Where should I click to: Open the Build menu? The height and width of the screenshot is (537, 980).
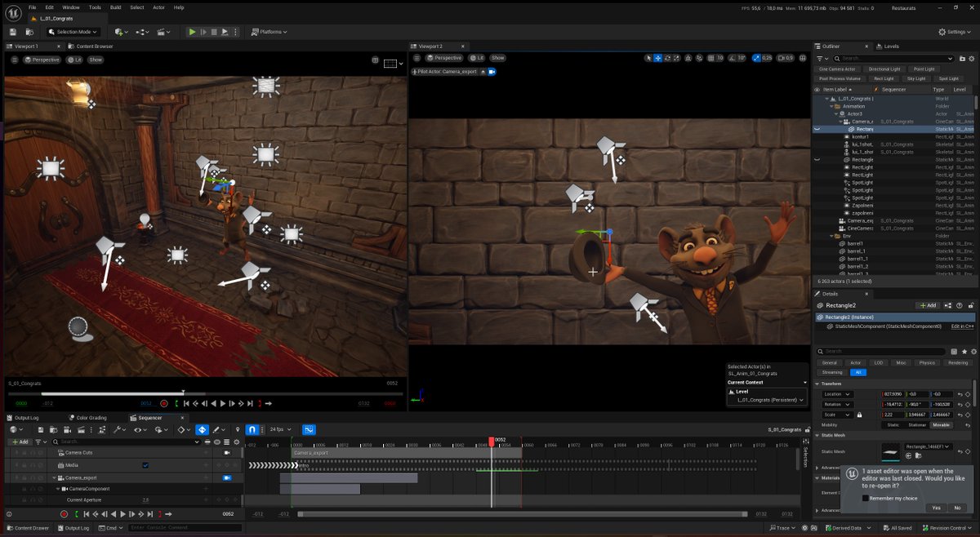(x=115, y=7)
